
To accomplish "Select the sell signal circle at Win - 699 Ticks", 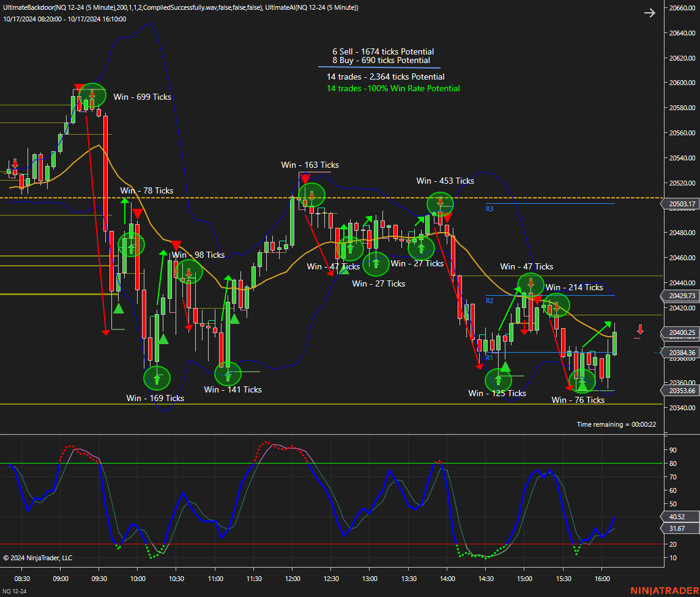I will [x=92, y=94].
